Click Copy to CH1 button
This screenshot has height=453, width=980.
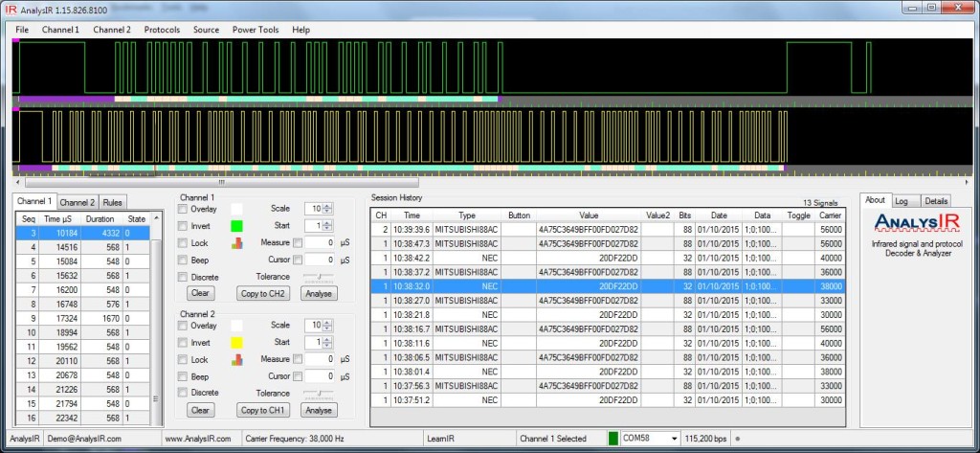pos(262,410)
